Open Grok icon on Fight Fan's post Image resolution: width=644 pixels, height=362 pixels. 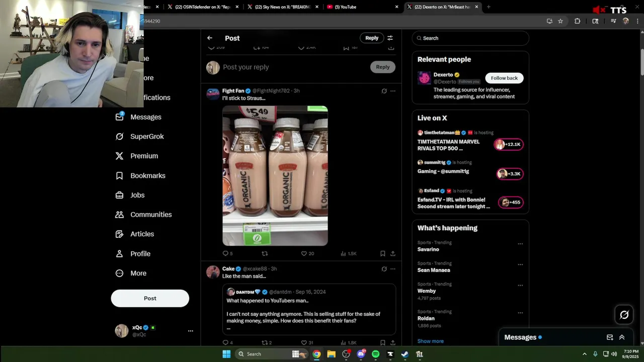pyautogui.click(x=384, y=91)
